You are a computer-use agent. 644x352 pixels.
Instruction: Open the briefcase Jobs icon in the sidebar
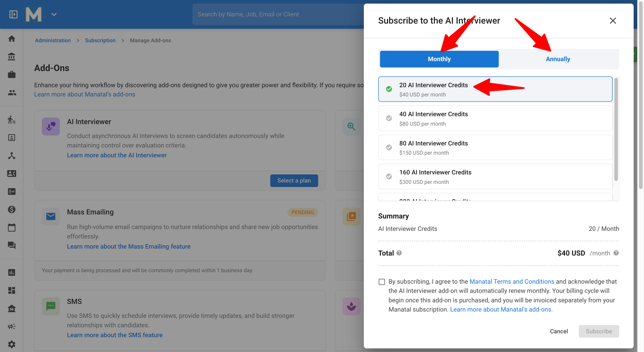point(11,74)
